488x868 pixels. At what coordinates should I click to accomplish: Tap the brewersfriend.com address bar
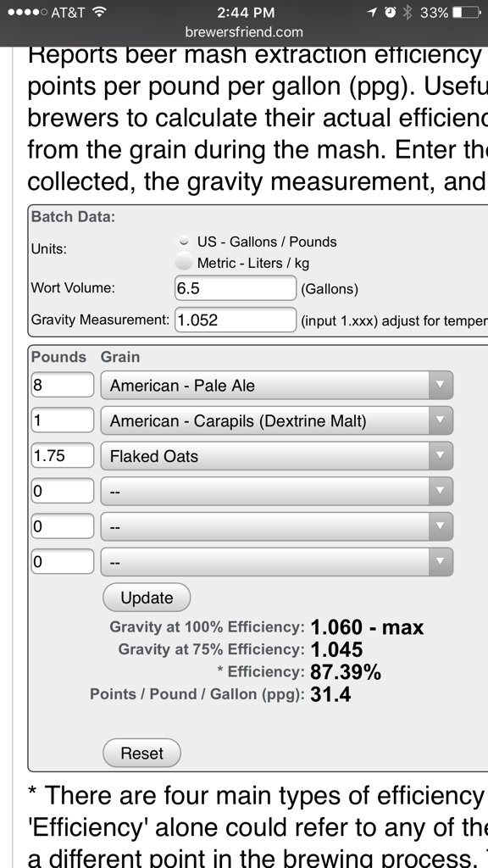[x=244, y=31]
